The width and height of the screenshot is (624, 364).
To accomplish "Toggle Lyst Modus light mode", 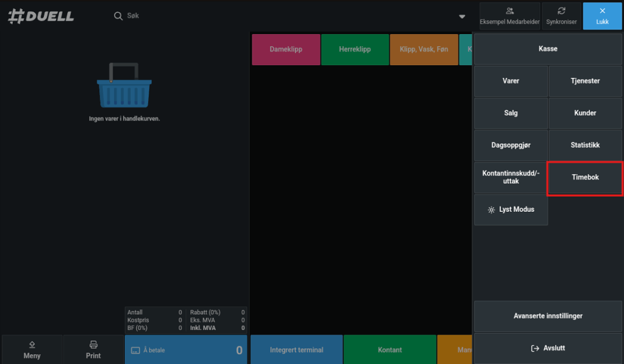I will pos(511,209).
